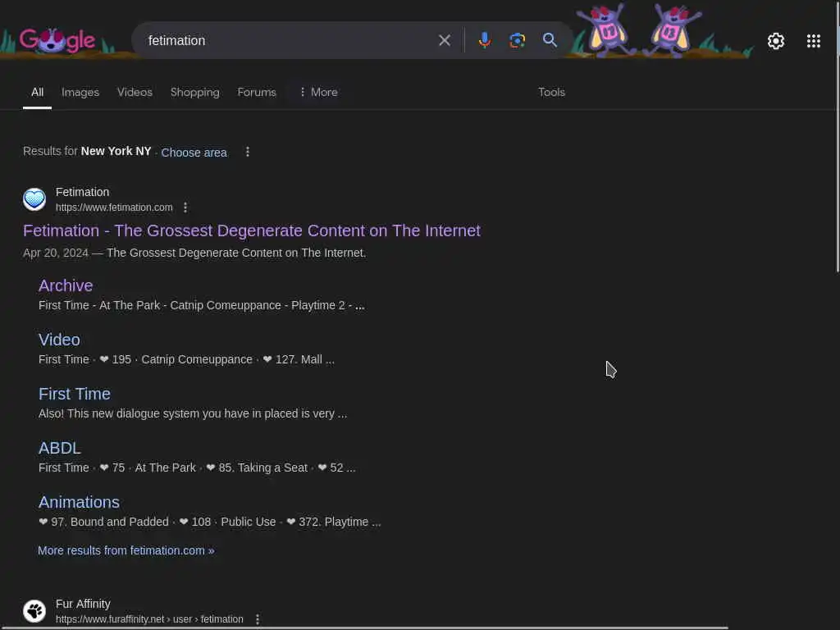
Task: Click https://www.fetimation.com URL text
Action: click(x=114, y=208)
